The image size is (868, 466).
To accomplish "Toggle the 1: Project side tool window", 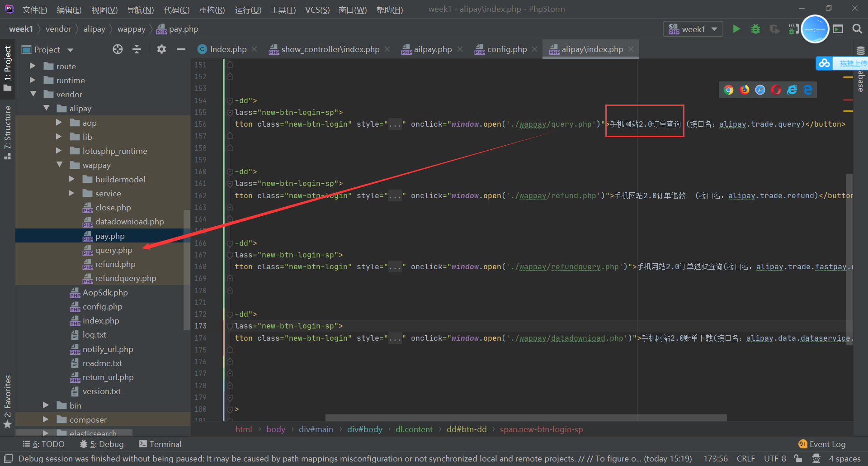I will pyautogui.click(x=8, y=68).
